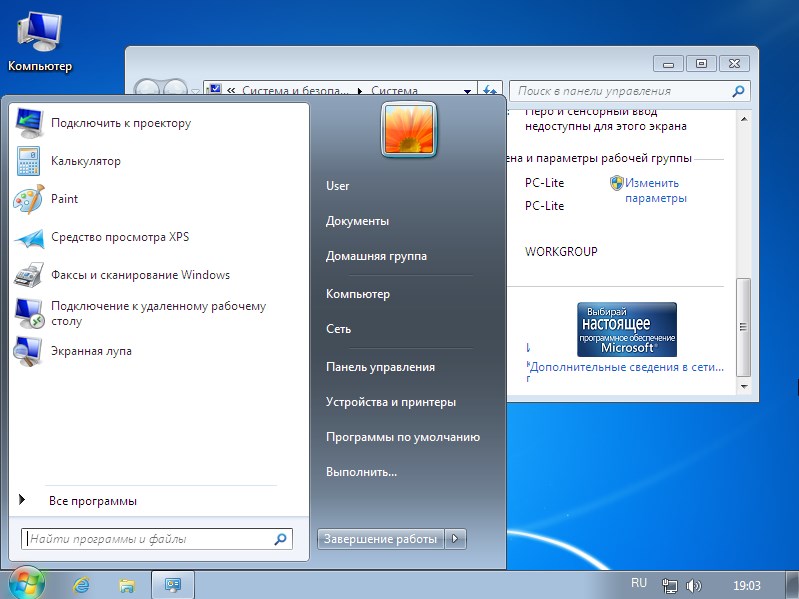Click the genuine Microsoft software banner

click(x=627, y=330)
